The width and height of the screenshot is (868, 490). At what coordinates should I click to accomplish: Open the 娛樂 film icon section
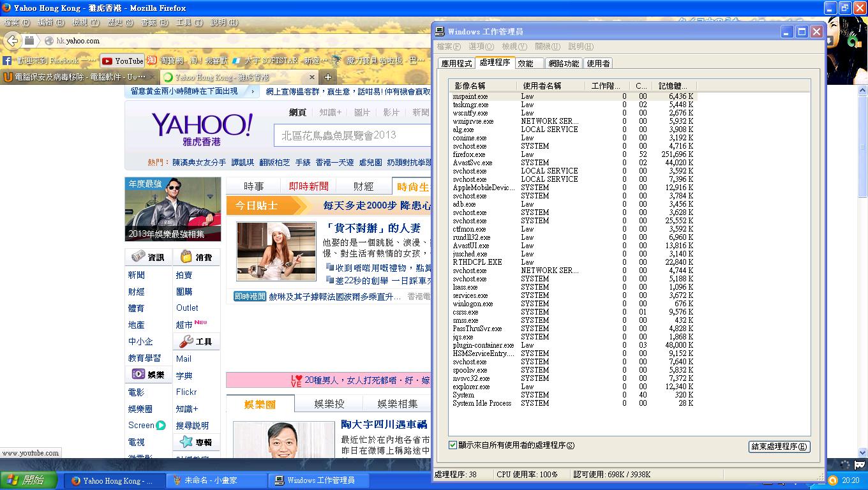tap(148, 375)
